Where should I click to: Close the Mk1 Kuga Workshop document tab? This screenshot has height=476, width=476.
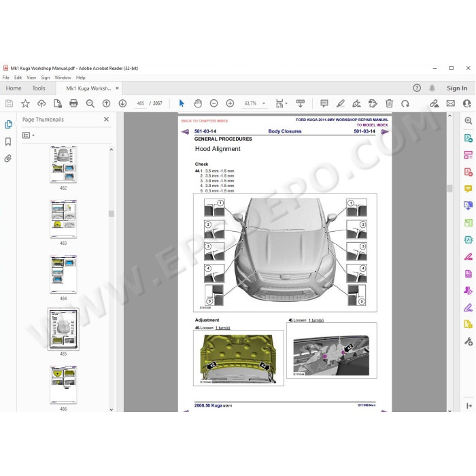point(117,88)
